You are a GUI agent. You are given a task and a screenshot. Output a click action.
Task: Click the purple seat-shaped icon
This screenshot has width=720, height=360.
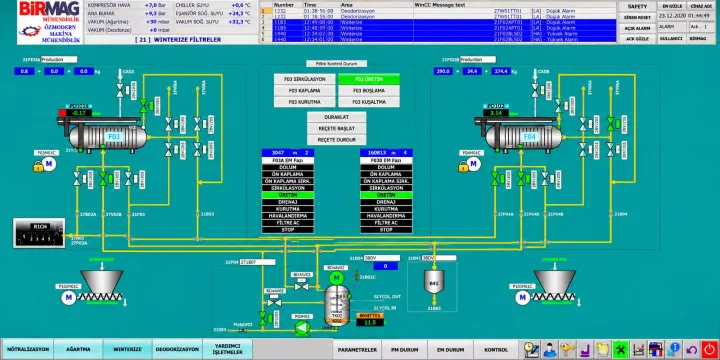[x=585, y=350]
